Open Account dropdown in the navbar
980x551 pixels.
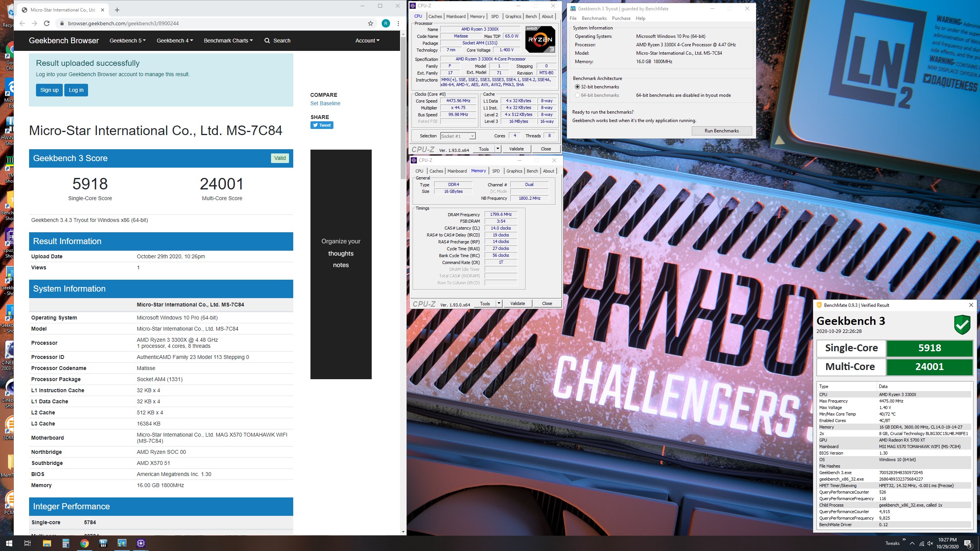point(367,41)
